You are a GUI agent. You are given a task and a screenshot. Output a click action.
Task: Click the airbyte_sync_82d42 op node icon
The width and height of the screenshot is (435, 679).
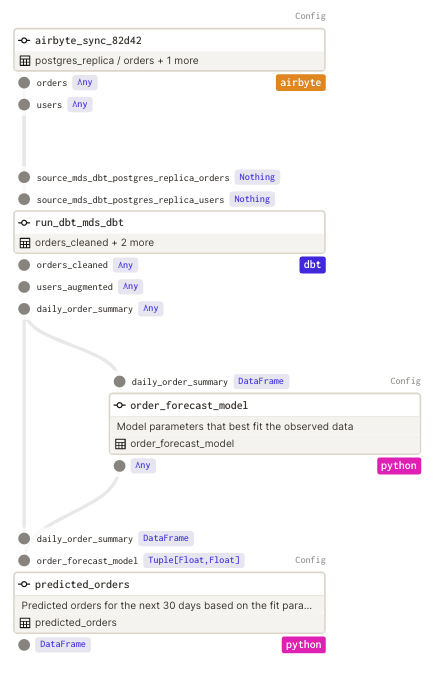24,41
